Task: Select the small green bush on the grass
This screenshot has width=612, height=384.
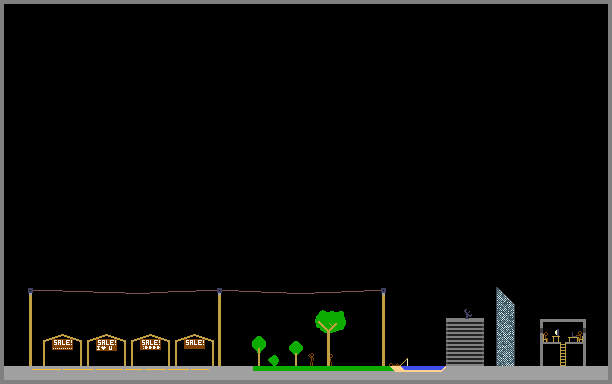Action: click(x=274, y=361)
